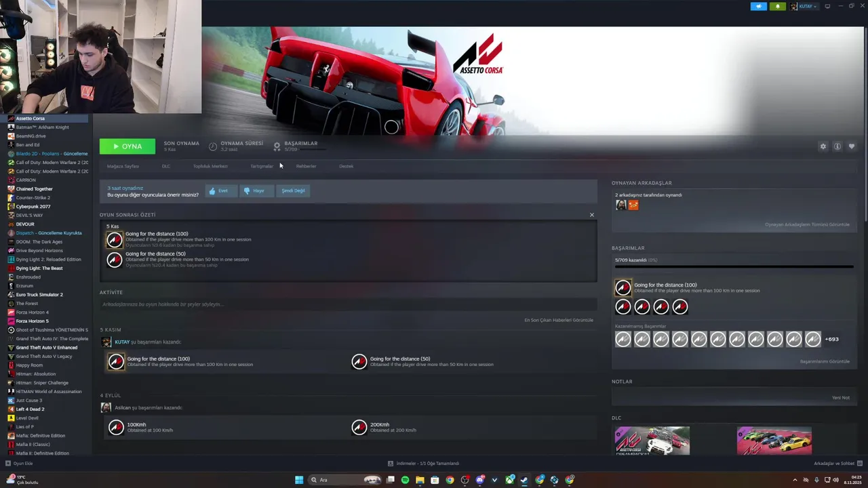This screenshot has height=488, width=868.
Task: Select Euro Truck Simulator 2 in library
Action: coord(39,295)
